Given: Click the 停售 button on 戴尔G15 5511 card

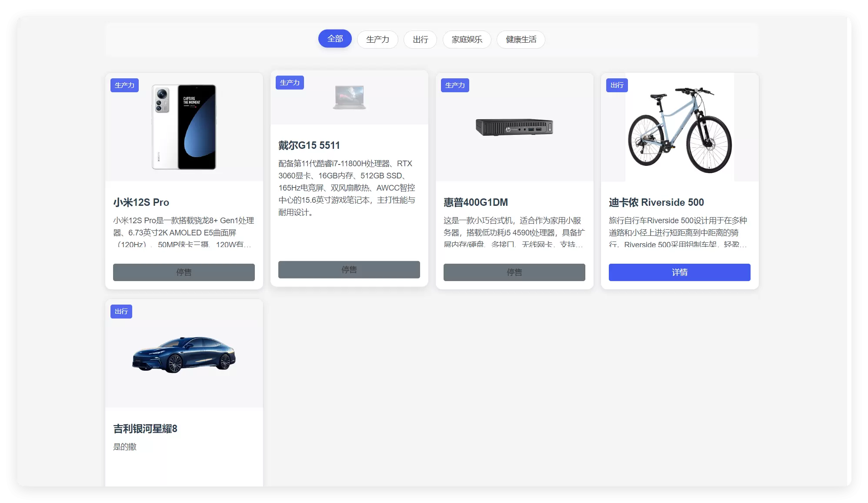Looking at the screenshot, I should (x=349, y=270).
